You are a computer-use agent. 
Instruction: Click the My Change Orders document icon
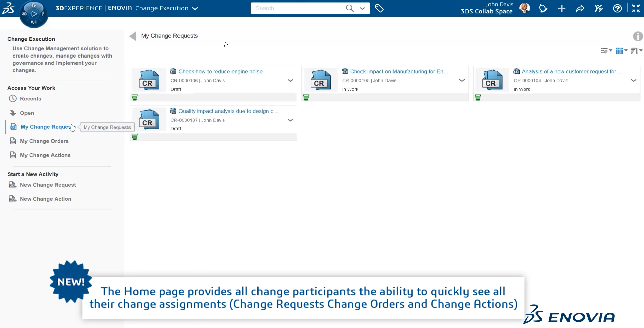13,141
